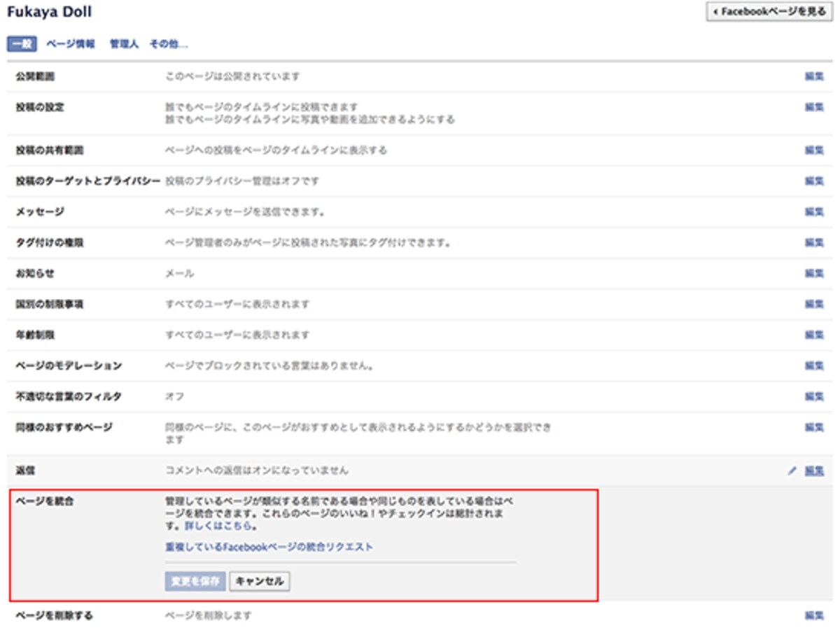Click the 公開範囲 row label
This screenshot has height=628, width=840.
coord(35,76)
